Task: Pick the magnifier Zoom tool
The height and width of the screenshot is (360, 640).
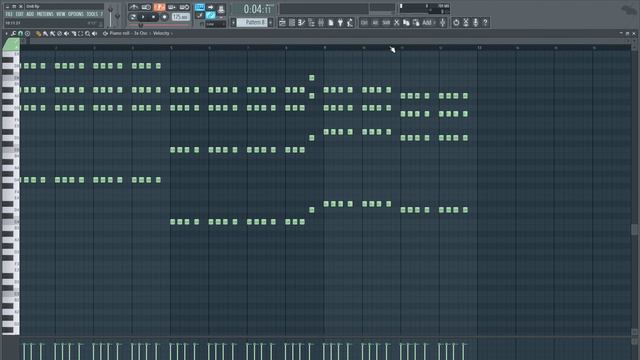Action: point(87,33)
